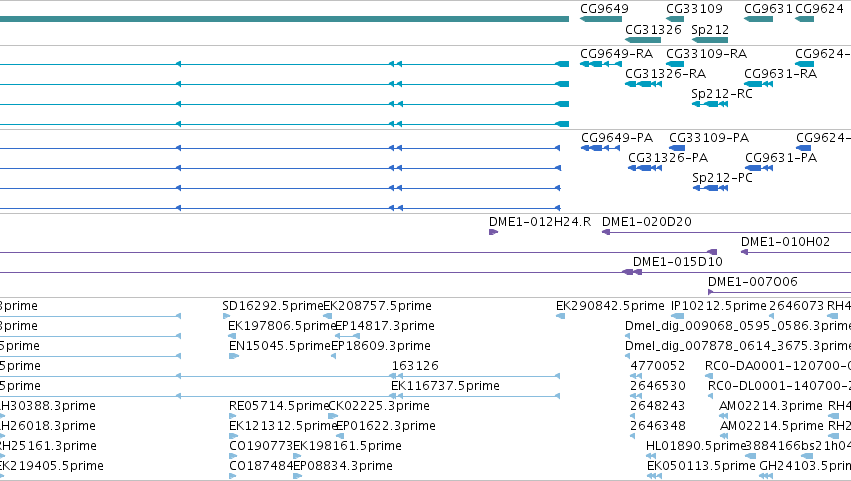
Task: Select the AM02214.5prime EST label
Action: coord(771,427)
